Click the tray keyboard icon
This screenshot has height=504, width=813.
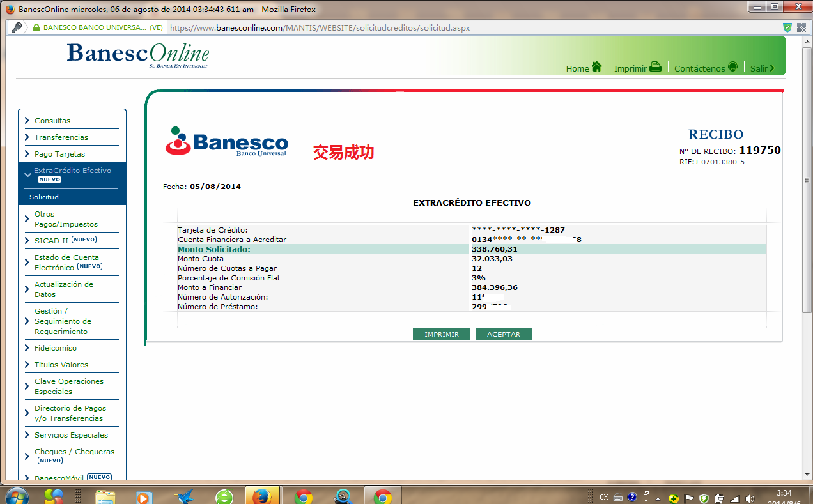click(617, 497)
